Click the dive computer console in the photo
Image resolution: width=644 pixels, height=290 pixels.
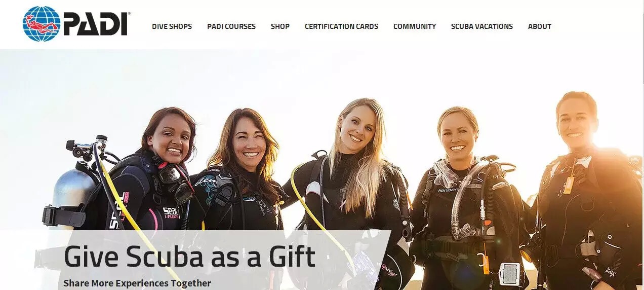[x=509, y=274]
